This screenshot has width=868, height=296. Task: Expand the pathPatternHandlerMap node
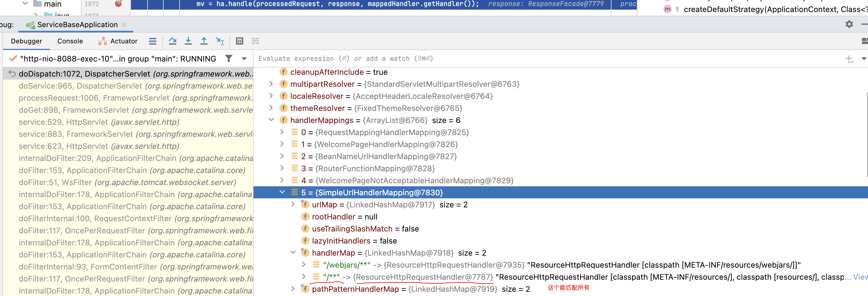[x=293, y=288]
